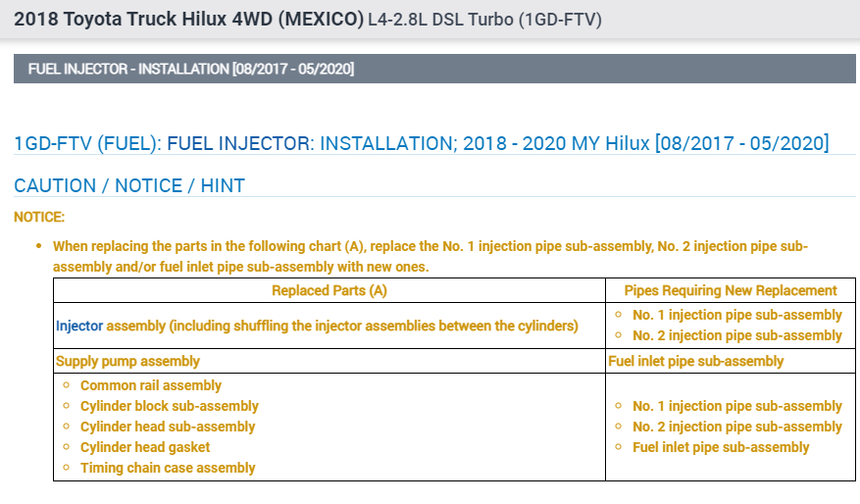Click Fuel inlet pipe sub-assembly beside Supply pump

pyautogui.click(x=696, y=361)
